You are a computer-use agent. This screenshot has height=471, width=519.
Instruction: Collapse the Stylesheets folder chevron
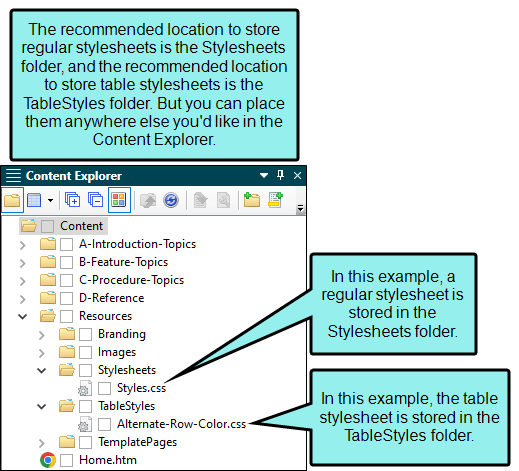pyautogui.click(x=42, y=370)
